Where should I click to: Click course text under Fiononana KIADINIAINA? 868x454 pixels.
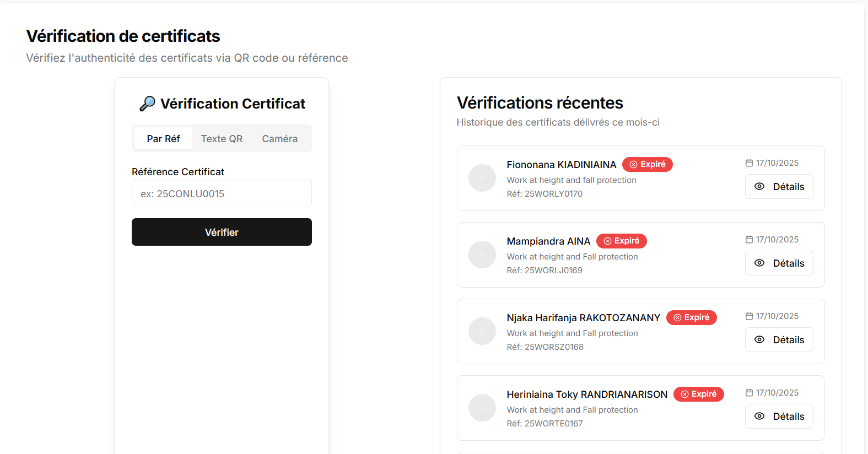572,180
